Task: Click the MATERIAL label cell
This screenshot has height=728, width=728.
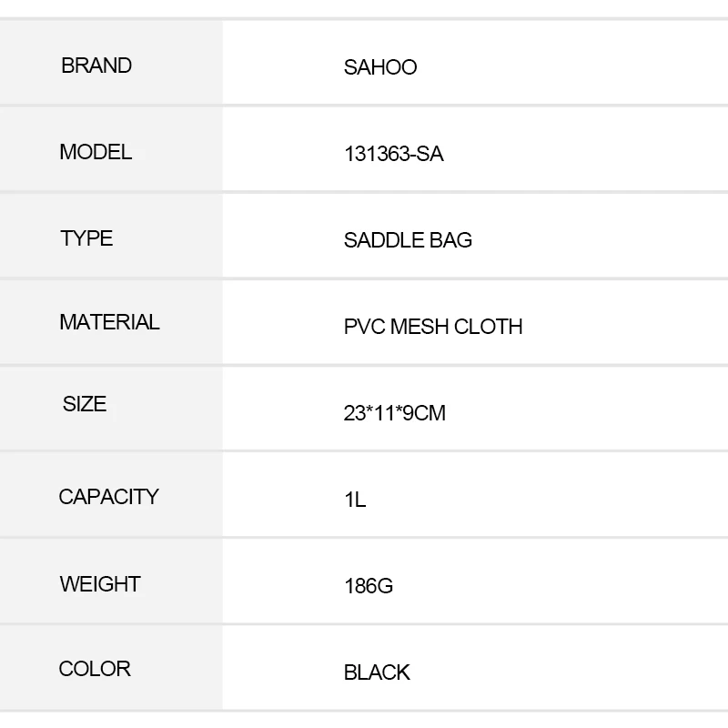Action: pyautogui.click(x=109, y=322)
